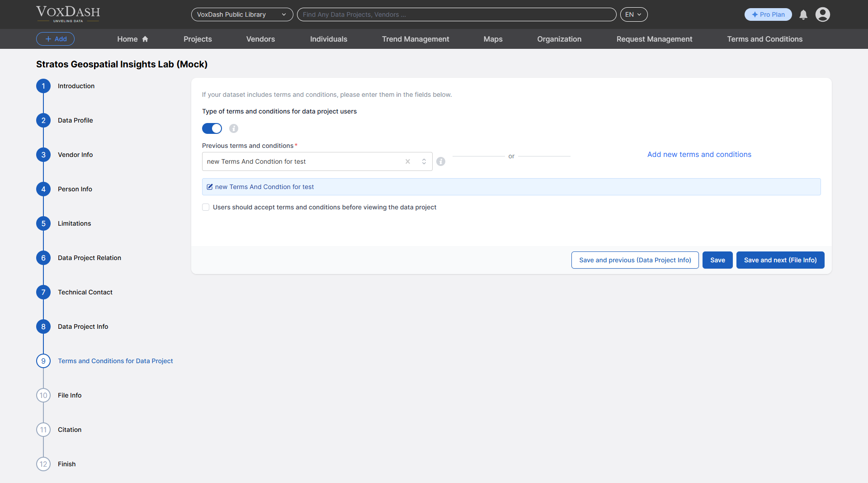Open the user profile icon
This screenshot has width=868, height=483.
click(x=822, y=14)
